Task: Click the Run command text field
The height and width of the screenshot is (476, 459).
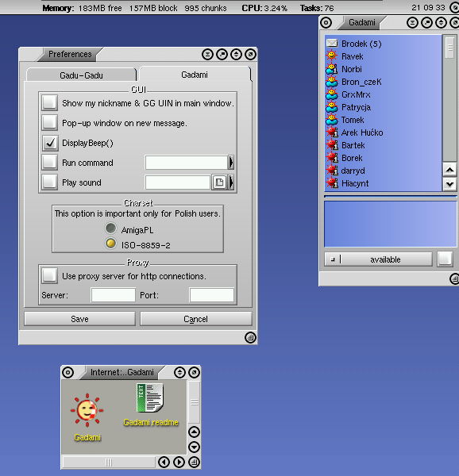Action: 187,163
